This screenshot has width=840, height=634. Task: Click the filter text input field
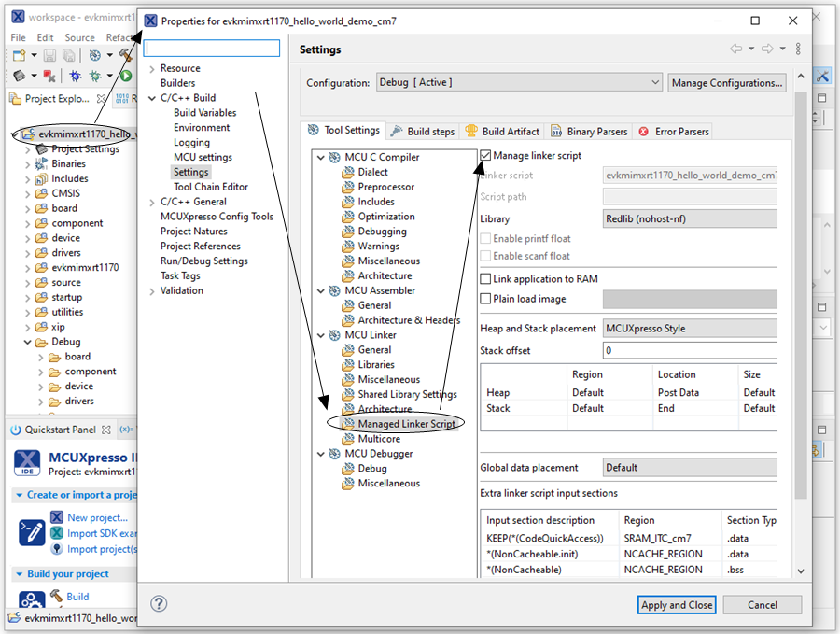point(212,49)
